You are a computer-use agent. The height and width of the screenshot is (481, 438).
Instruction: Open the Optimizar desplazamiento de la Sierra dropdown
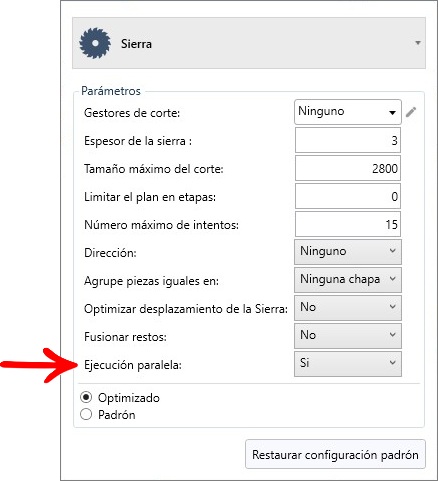(x=348, y=308)
